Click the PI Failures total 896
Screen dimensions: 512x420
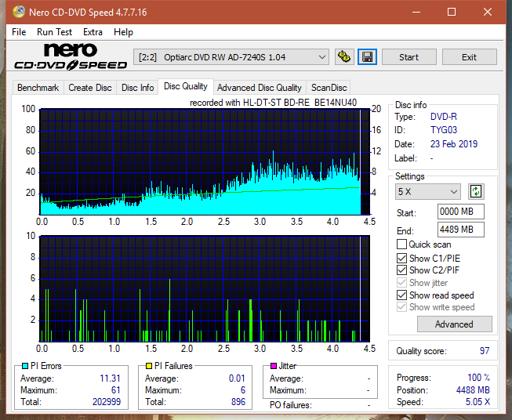pos(238,402)
